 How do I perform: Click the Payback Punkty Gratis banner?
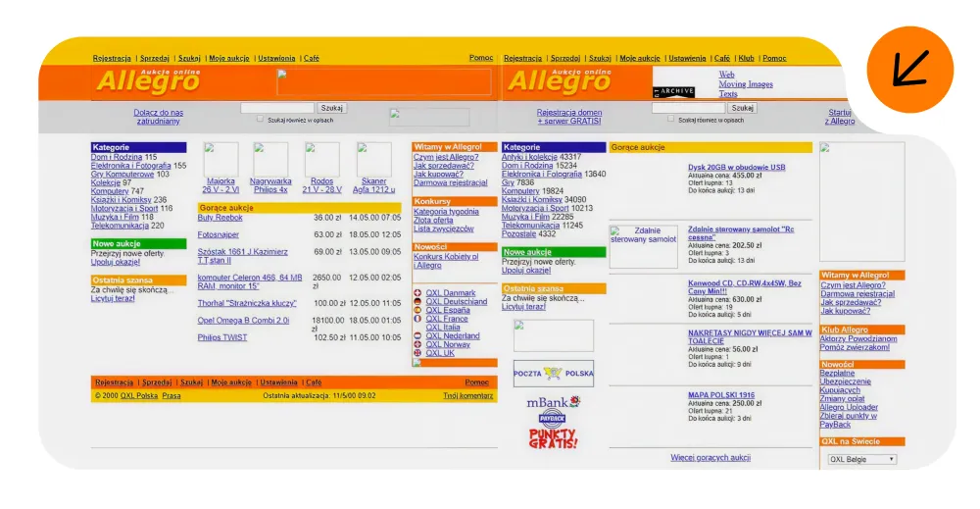[554, 433]
